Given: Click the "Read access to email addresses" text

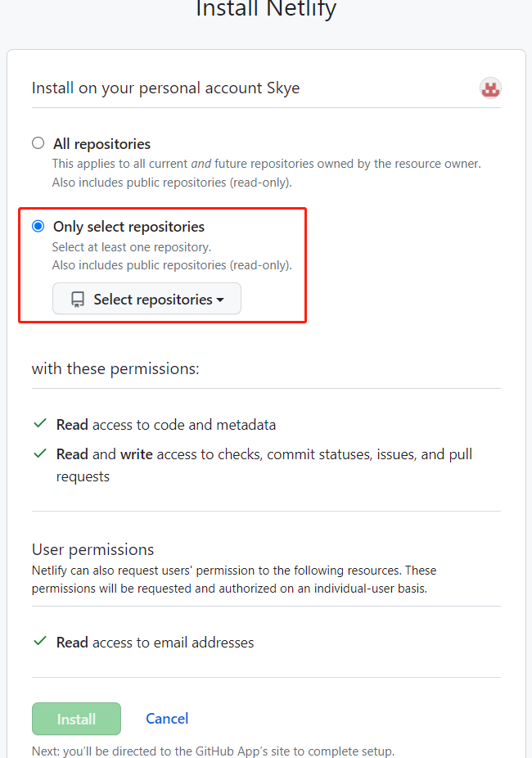Looking at the screenshot, I should [x=156, y=643].
